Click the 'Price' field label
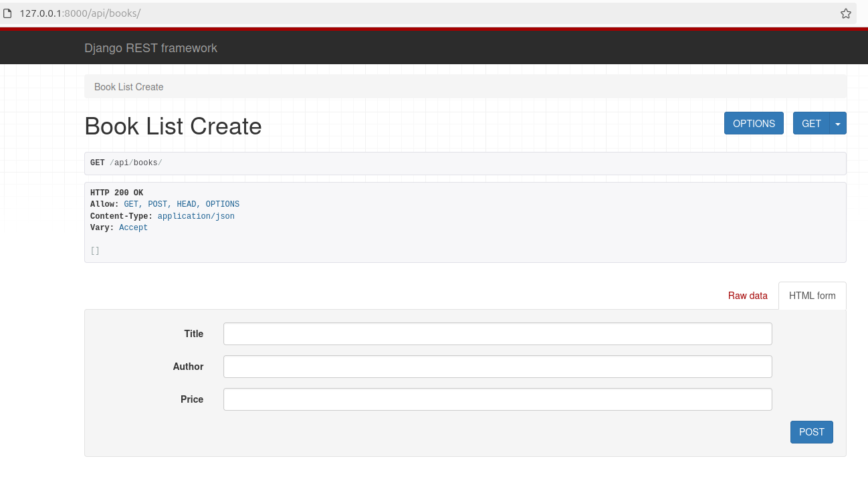The width and height of the screenshot is (868, 493). [192, 399]
